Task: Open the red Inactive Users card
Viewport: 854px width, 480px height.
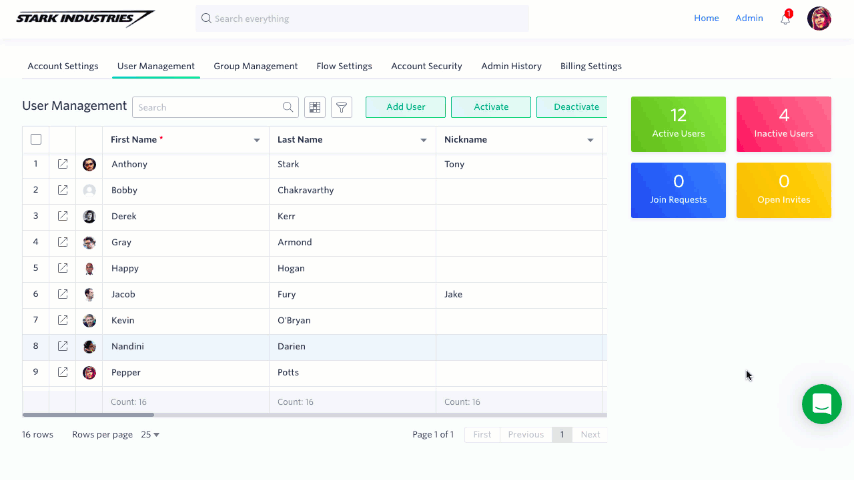Action: (784, 124)
